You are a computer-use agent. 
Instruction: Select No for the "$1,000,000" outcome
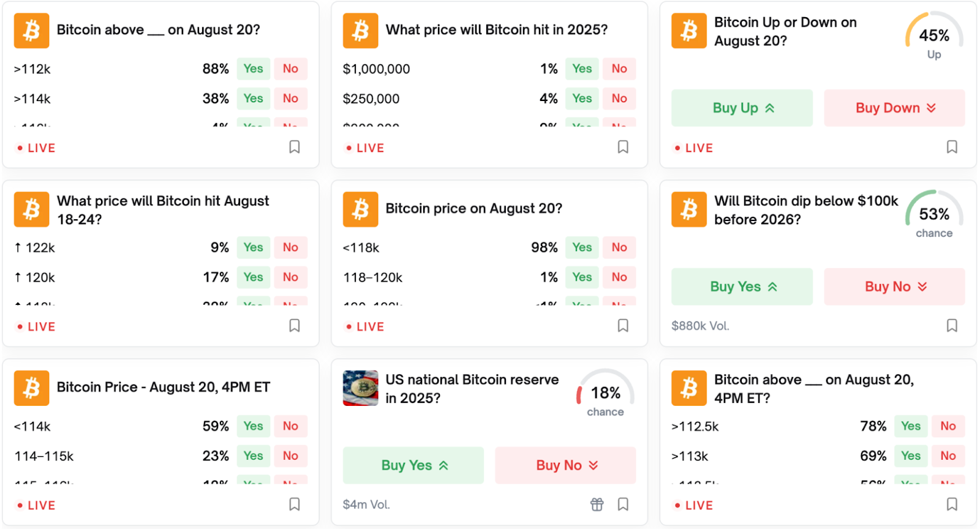(619, 69)
